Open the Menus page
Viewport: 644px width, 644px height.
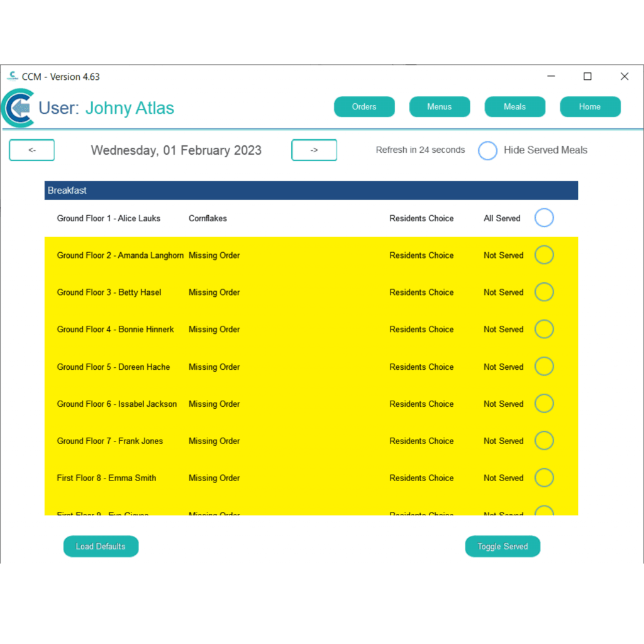click(439, 107)
